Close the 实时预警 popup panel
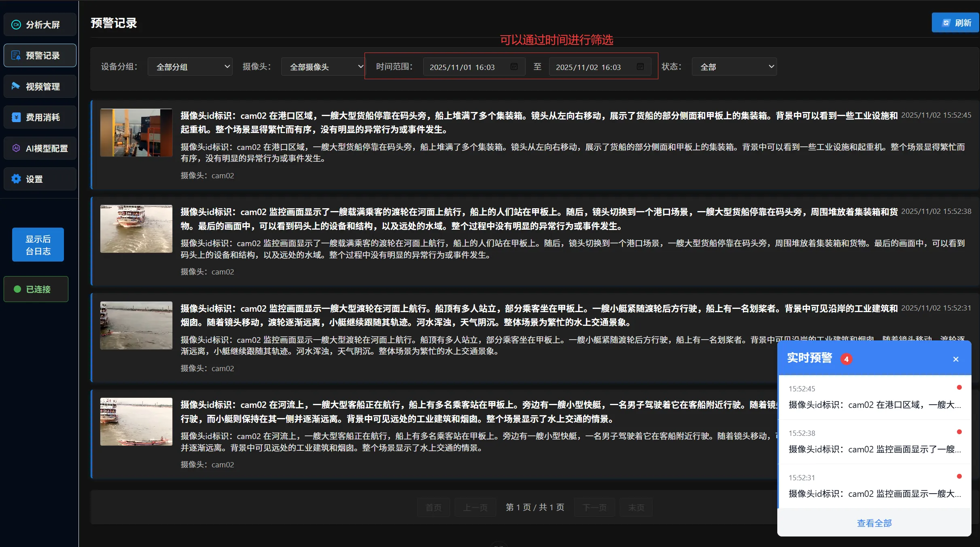 tap(956, 359)
